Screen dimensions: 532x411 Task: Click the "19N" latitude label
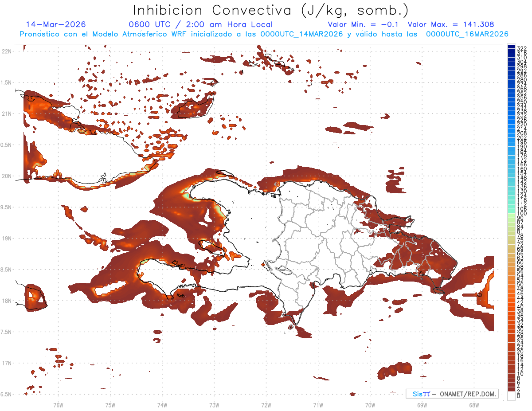pos(6,239)
